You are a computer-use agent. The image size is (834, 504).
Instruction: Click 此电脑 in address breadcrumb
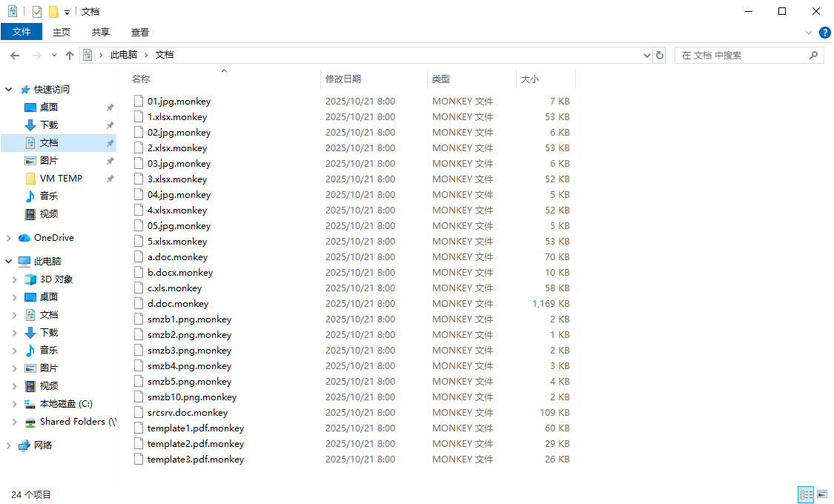point(123,55)
